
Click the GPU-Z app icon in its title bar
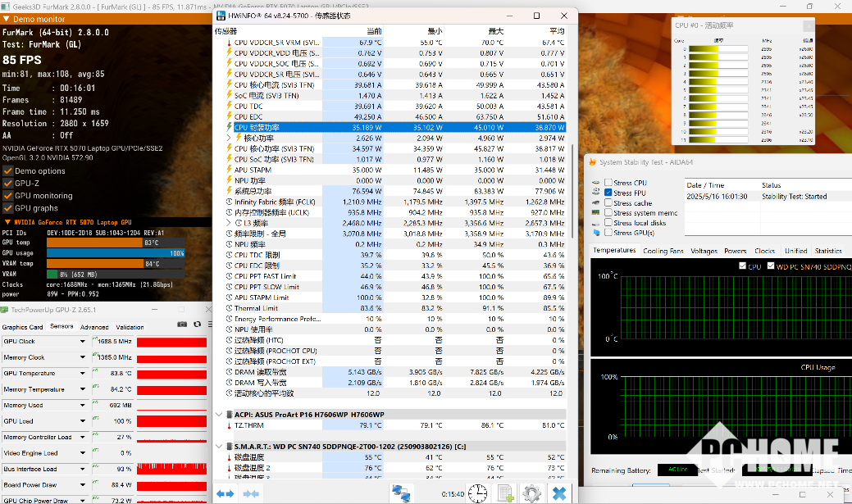[4, 310]
